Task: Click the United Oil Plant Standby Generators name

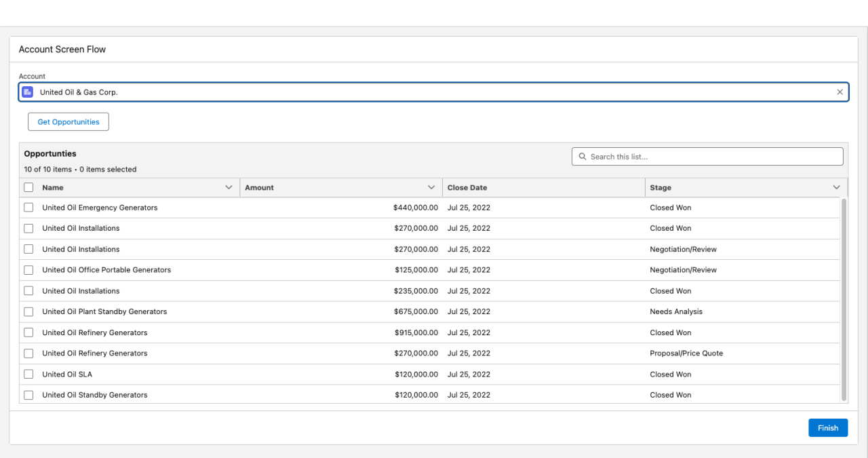Action: (104, 311)
